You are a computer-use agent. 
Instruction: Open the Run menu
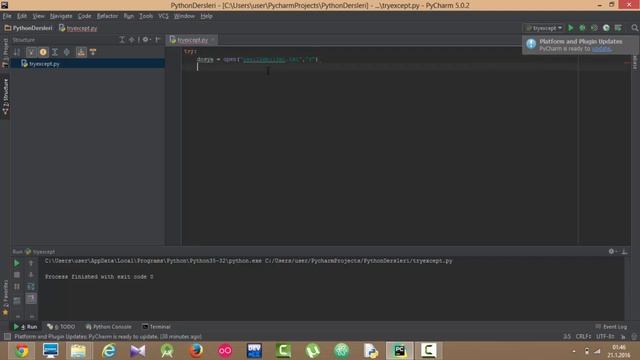tap(129, 16)
